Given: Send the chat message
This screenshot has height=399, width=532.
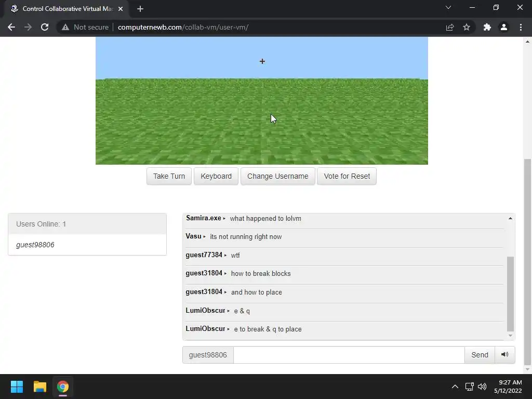Looking at the screenshot, I should [x=480, y=355].
